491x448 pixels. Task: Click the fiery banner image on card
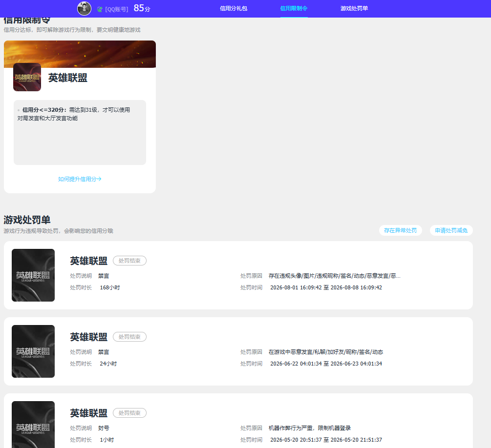click(80, 54)
